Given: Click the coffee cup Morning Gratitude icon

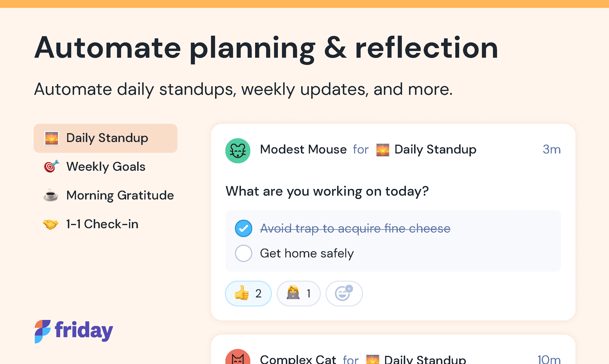Looking at the screenshot, I should click(51, 195).
